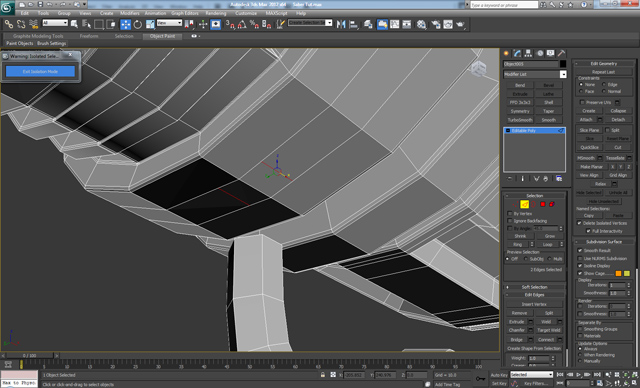640x388 pixels.
Task: Click Exit Isolation Mode button
Action: tap(40, 71)
